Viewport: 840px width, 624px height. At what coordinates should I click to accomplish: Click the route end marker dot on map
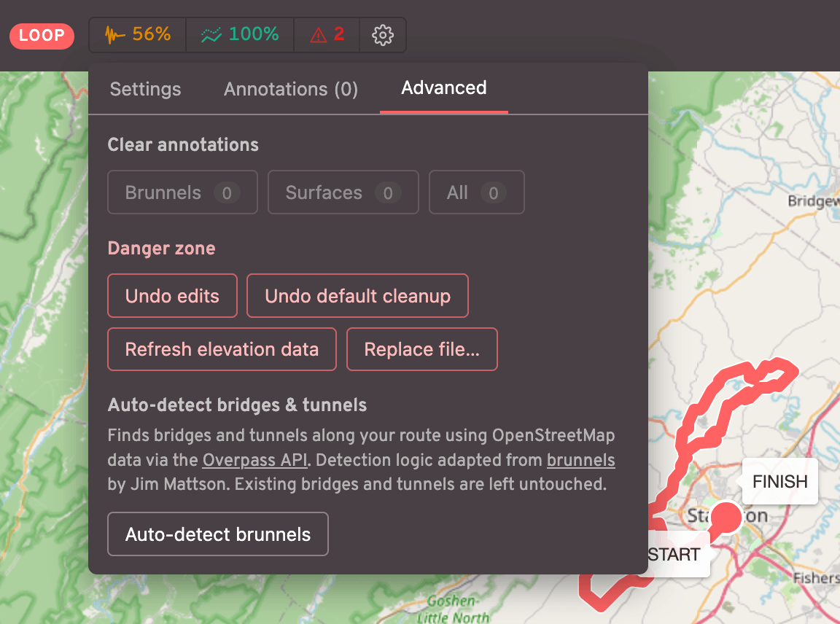click(726, 518)
